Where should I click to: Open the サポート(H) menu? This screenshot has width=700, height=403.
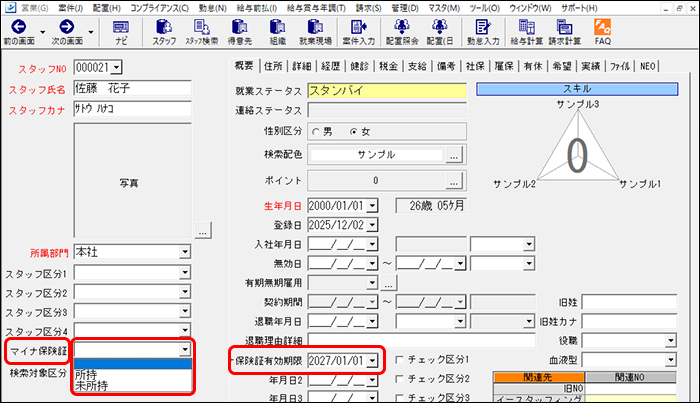[x=579, y=8]
